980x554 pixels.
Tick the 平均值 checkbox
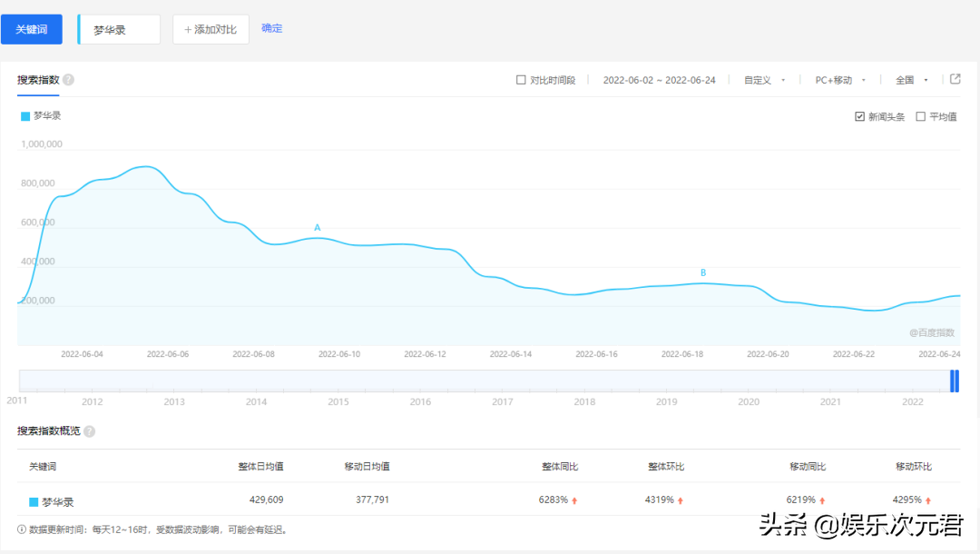pyautogui.click(x=920, y=116)
